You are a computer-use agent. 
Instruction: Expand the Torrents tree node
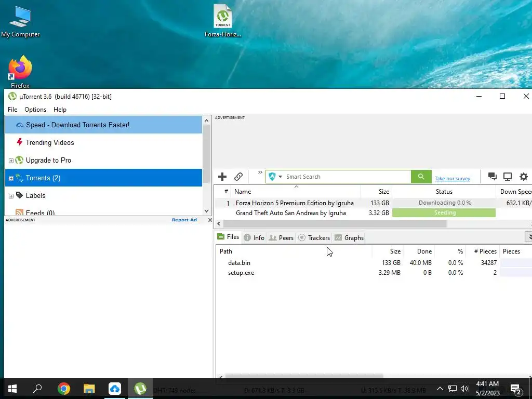coord(11,178)
